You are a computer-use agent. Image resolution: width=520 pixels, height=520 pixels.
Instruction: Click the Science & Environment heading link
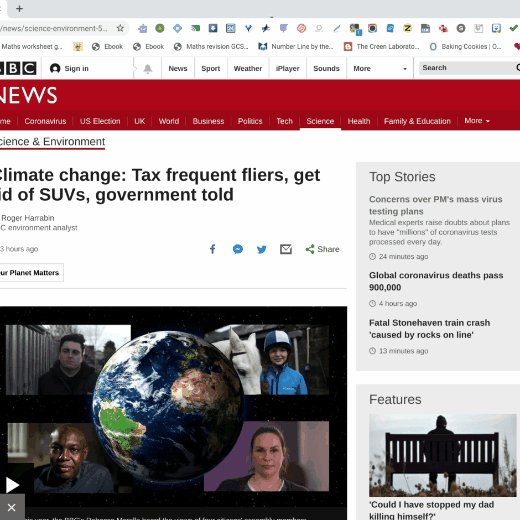click(x=52, y=142)
